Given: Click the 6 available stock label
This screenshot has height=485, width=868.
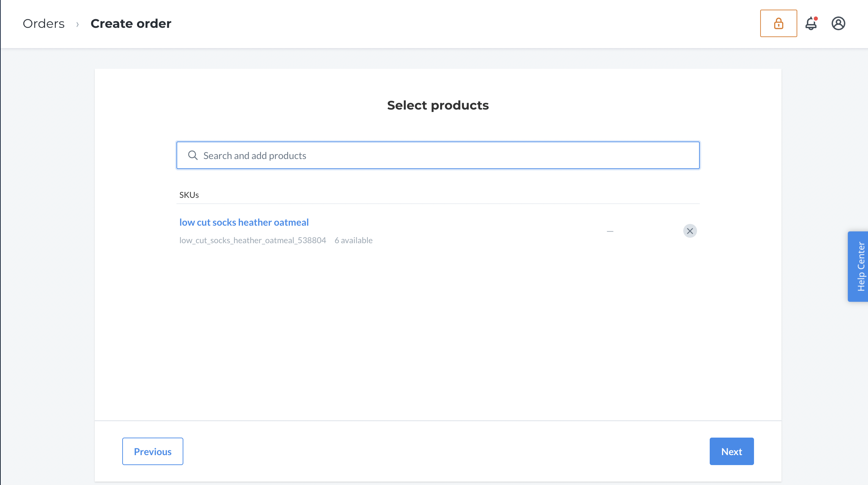Looking at the screenshot, I should tap(353, 240).
